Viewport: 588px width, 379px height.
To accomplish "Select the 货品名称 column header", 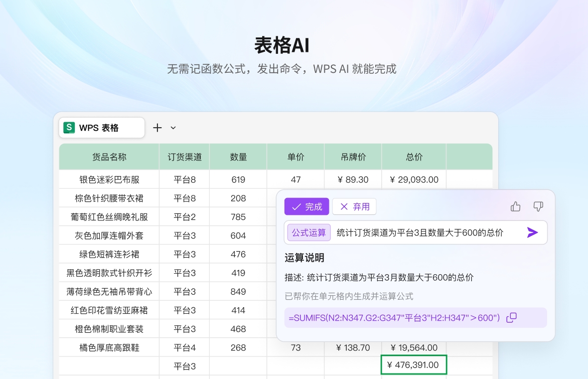I will 109,156.
